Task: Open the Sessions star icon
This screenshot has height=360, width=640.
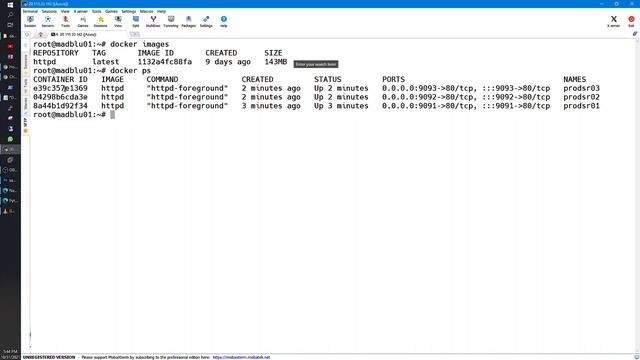Action: coord(100,21)
